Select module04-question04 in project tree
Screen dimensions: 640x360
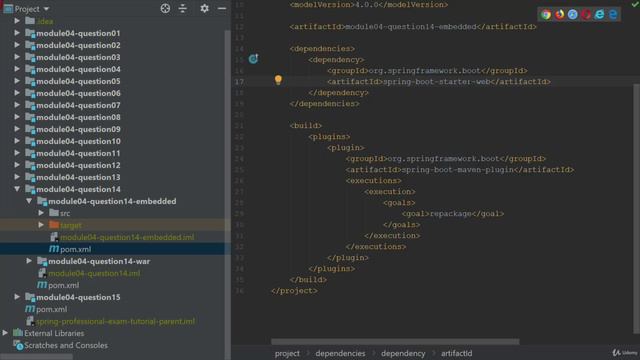[x=78, y=69]
